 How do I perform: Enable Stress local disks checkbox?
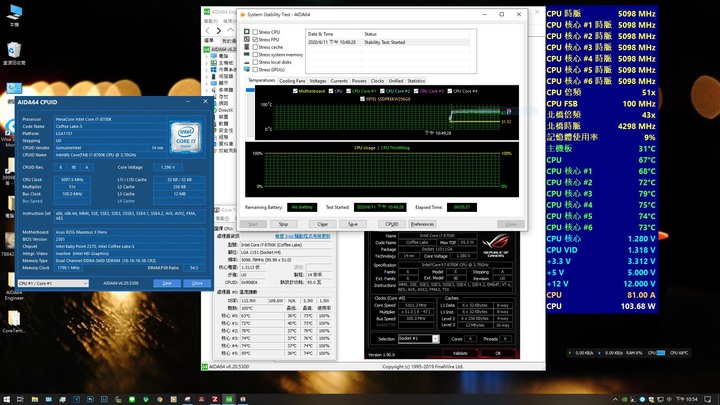coord(255,62)
